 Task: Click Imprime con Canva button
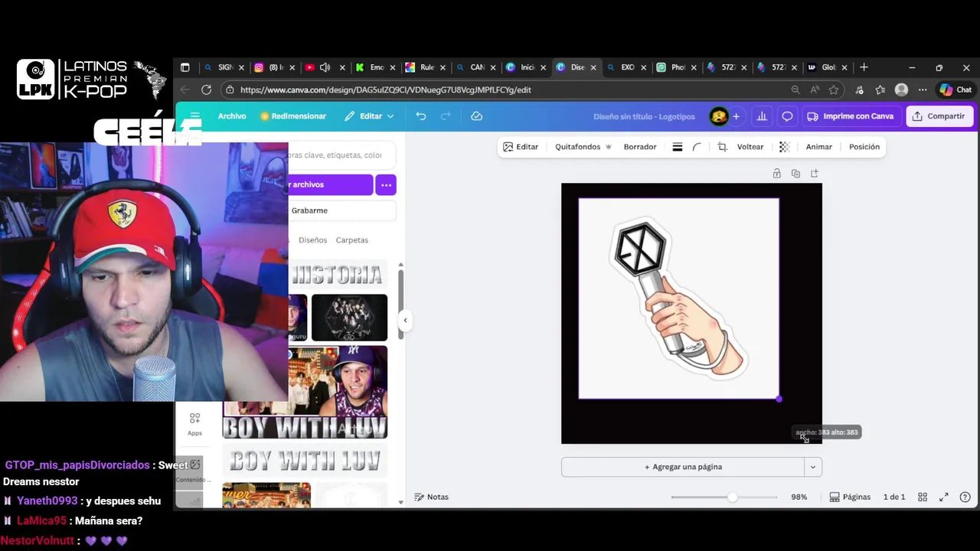(x=851, y=116)
